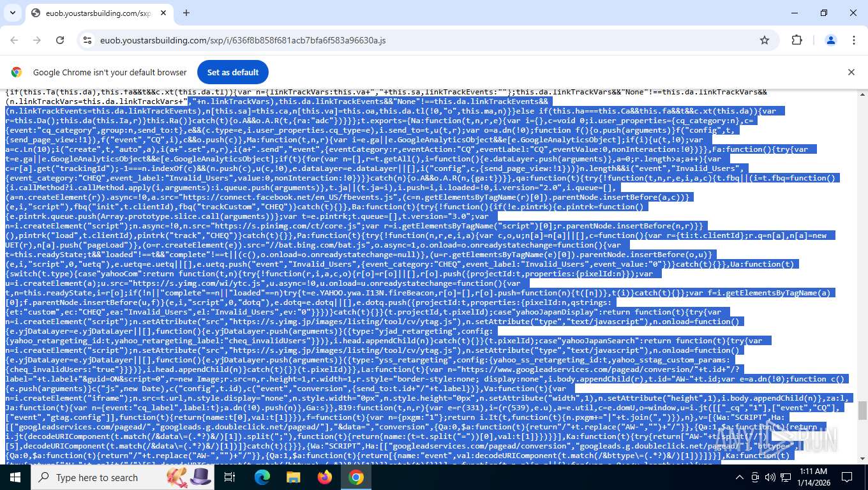Click the taskbar search box
This screenshot has width=868, height=490.
coord(123,477)
